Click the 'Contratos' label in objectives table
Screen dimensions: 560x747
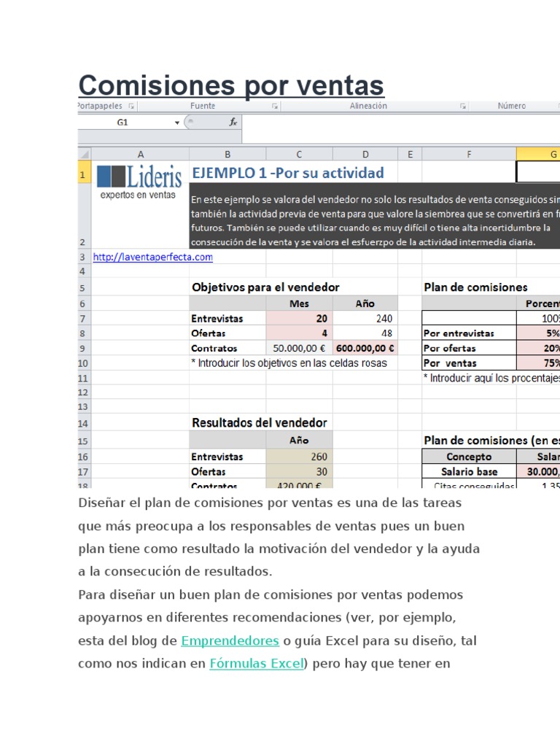pos(227,348)
